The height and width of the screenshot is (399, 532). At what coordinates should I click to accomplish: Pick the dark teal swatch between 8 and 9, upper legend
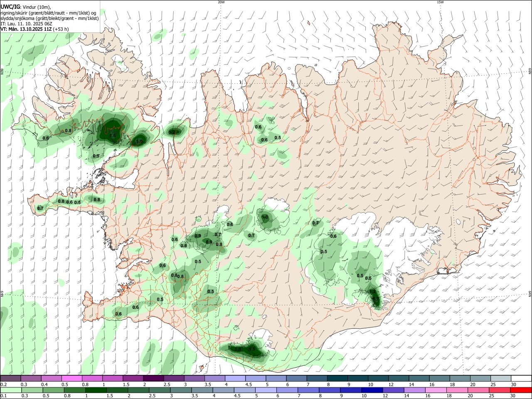(337, 378)
